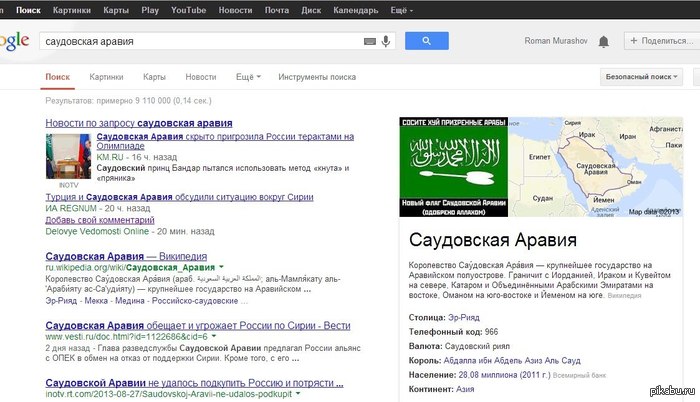Image resolution: width=700 pixels, height=402 pixels.
Task: Open the Поделиться share button
Action: [x=662, y=41]
